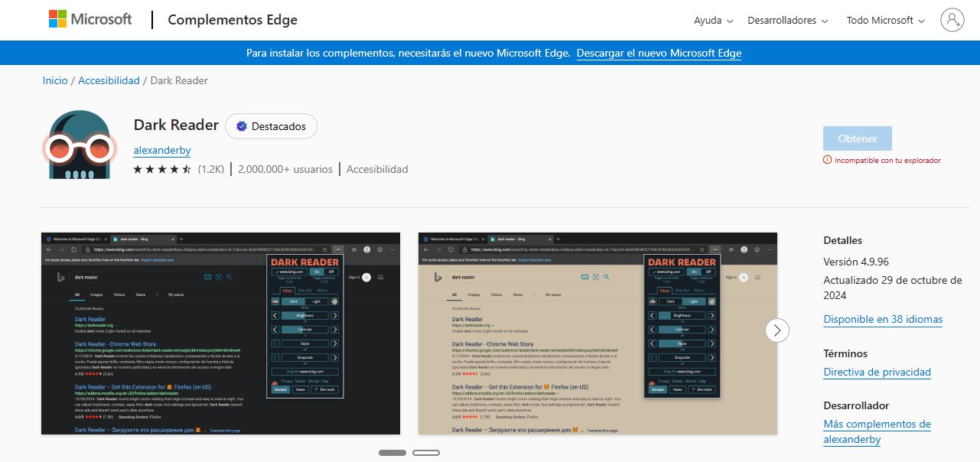Click the incompatible browser warning icon

click(x=827, y=161)
